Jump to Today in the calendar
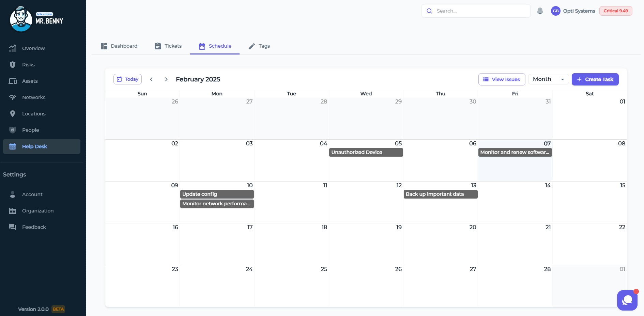The image size is (644, 316). [x=127, y=79]
